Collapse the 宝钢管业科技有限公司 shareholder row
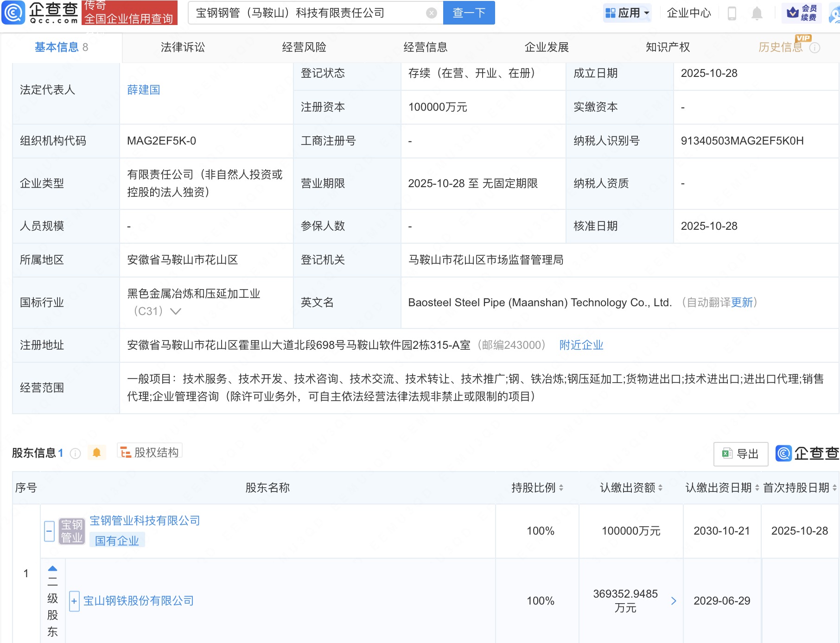Screen dimensions: 840x643 pos(49,531)
